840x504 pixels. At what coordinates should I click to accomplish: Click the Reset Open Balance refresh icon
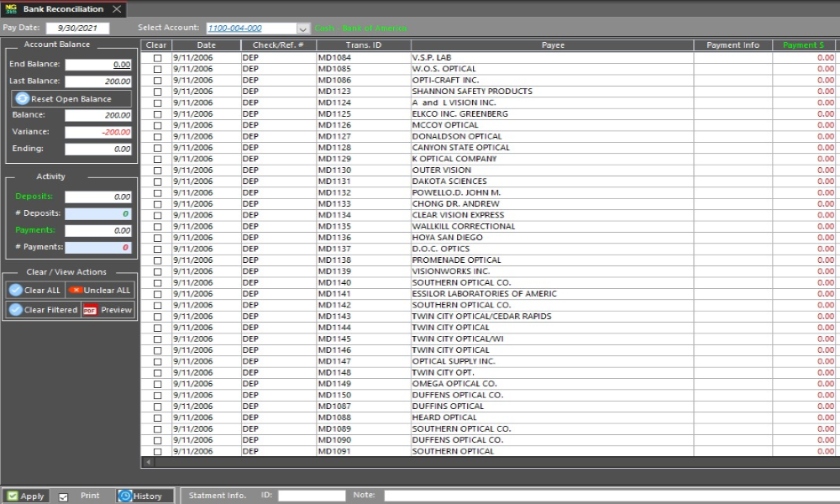point(23,99)
